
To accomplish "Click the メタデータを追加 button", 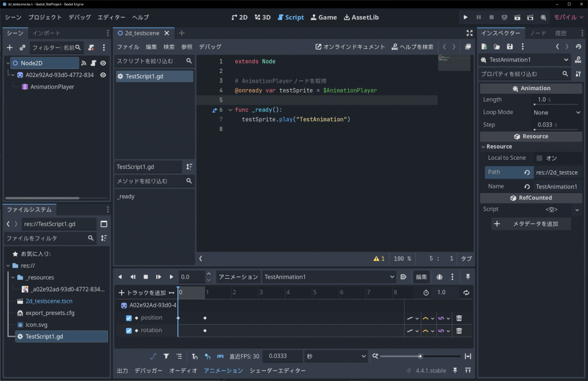I will point(531,224).
